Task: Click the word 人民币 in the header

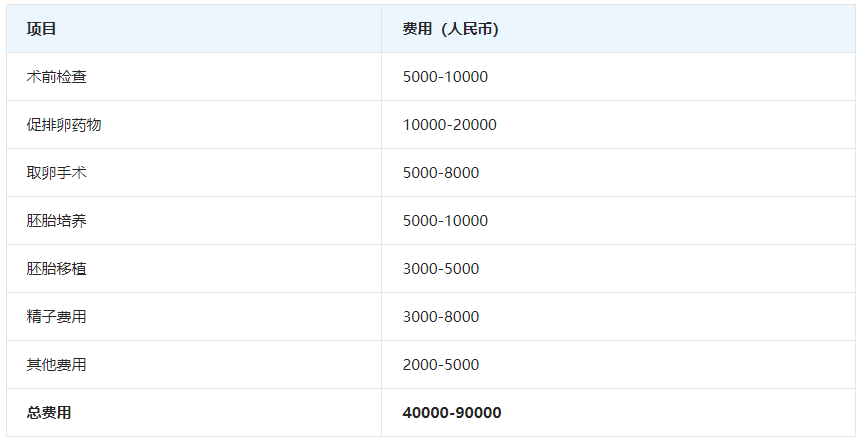Action: (468, 29)
